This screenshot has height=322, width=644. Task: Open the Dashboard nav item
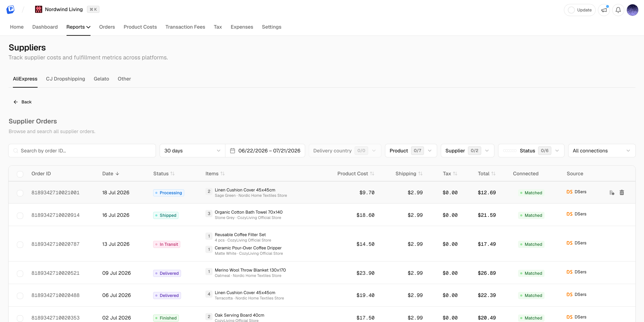[x=45, y=27]
